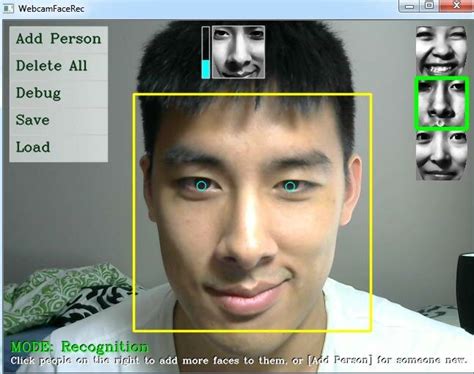The height and width of the screenshot is (374, 474).
Task: Click the 'Click people on the right' hint text
Action: point(238,360)
